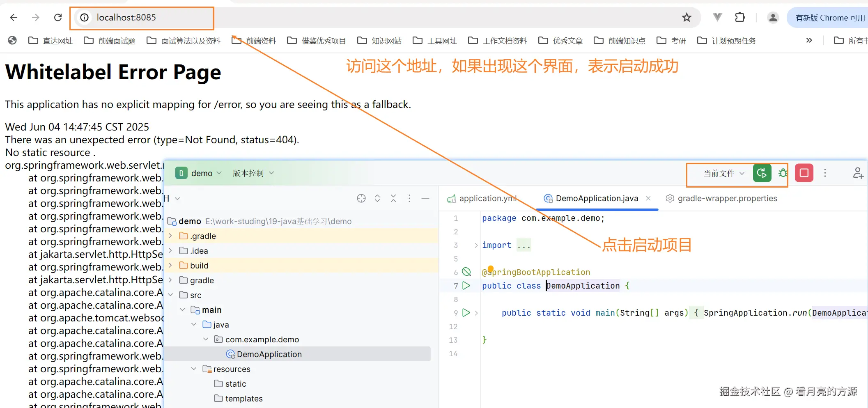Hide the project panel with minimize dash
This screenshot has height=408, width=868.
tap(425, 199)
